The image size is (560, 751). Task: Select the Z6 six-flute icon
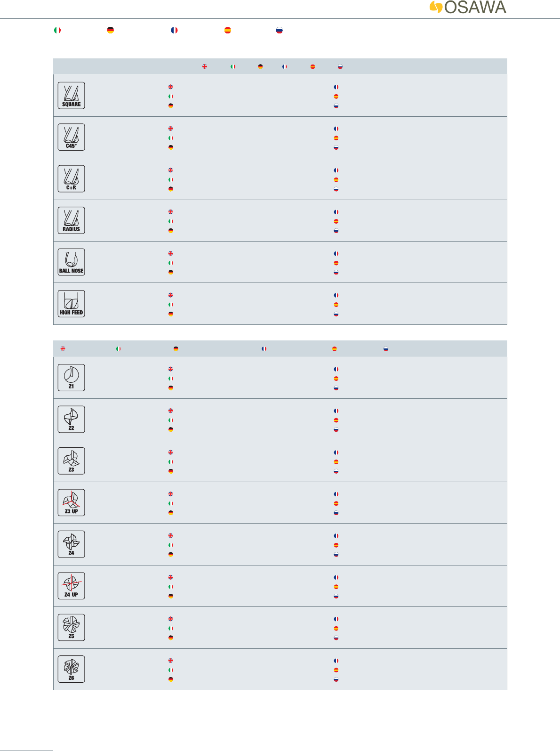coord(71,669)
